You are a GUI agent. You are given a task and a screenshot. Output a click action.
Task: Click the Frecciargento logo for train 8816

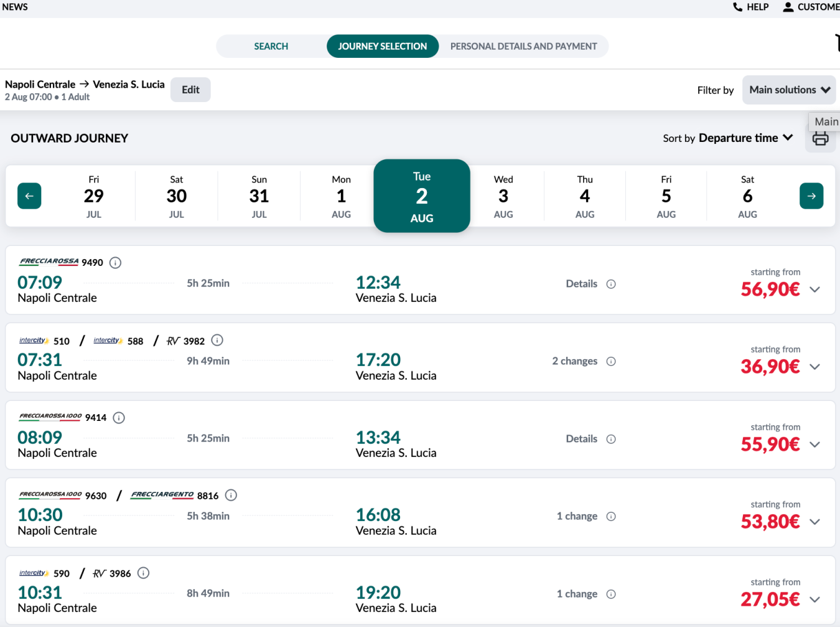coord(162,495)
